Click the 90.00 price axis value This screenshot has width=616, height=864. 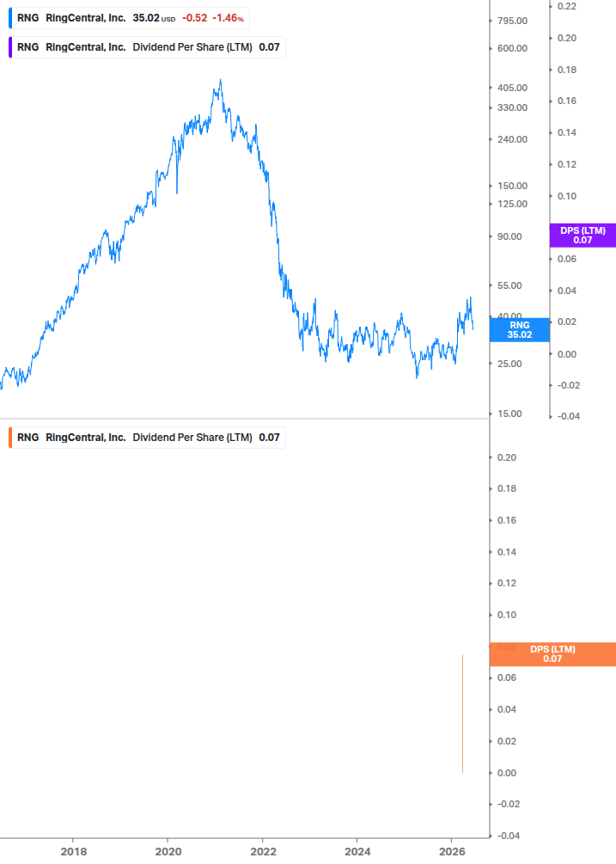tap(509, 236)
